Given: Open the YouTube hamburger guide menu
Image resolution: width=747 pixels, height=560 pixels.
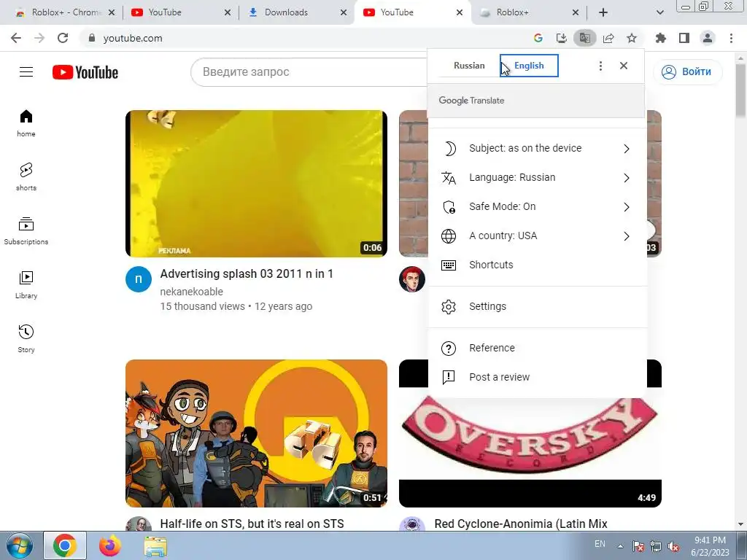Looking at the screenshot, I should pos(26,72).
